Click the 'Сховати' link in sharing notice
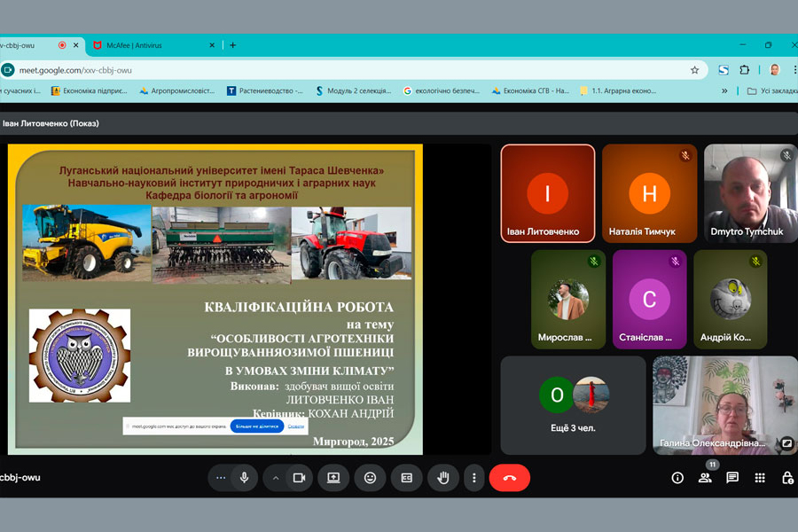This screenshot has width=798, height=532. tap(296, 426)
